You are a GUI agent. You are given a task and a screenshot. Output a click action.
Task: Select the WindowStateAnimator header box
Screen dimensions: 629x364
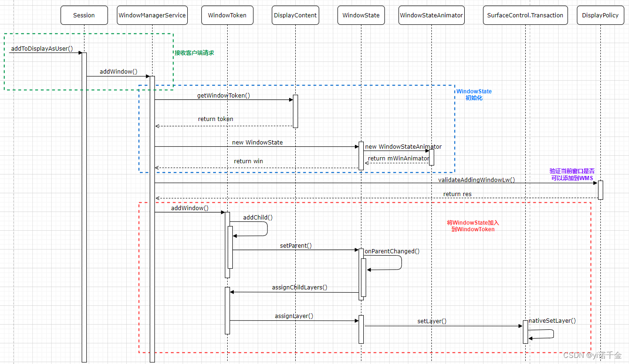(431, 15)
